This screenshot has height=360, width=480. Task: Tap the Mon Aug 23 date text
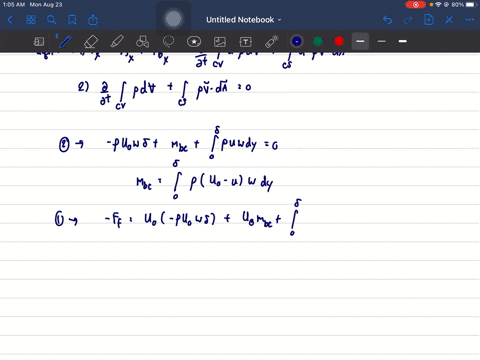(x=46, y=5)
